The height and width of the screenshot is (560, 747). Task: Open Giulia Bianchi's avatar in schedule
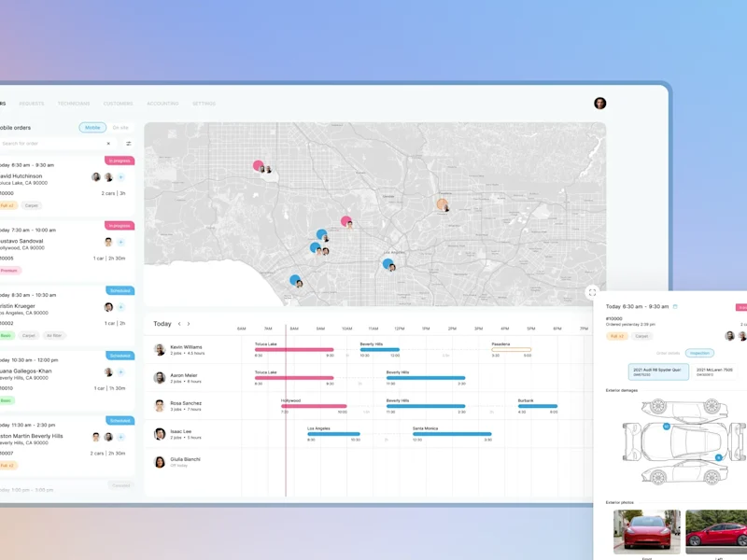click(160, 462)
